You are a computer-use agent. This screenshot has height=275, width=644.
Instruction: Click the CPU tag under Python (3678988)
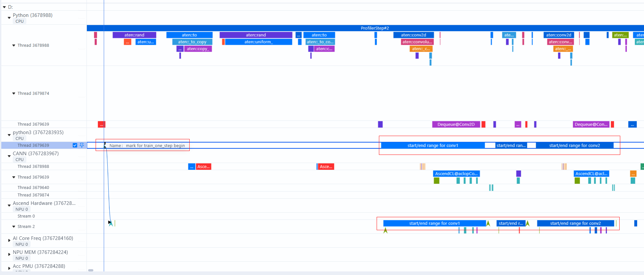pyautogui.click(x=20, y=21)
